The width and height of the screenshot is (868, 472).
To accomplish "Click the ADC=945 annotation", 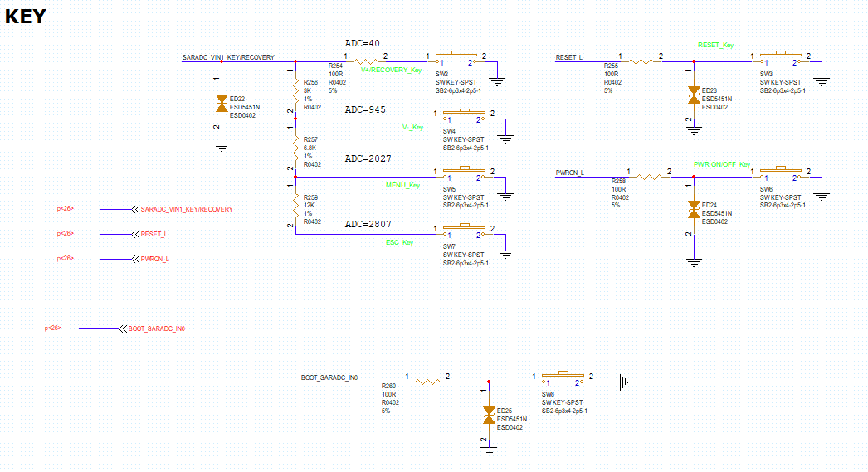I will tap(365, 109).
